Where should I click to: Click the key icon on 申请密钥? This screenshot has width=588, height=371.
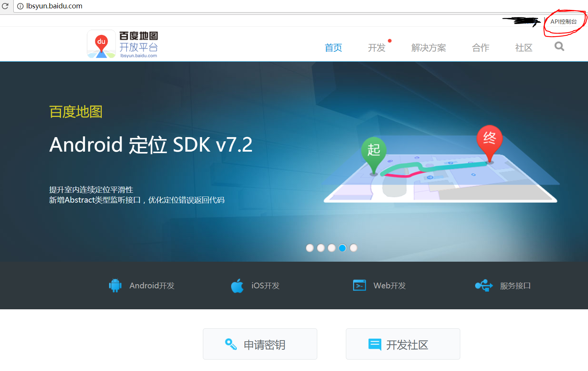tap(231, 344)
